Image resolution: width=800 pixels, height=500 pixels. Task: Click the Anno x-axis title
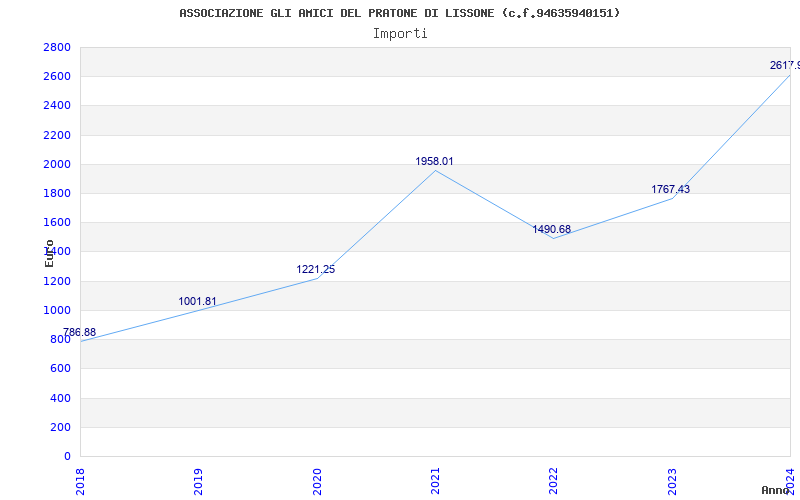point(776,490)
